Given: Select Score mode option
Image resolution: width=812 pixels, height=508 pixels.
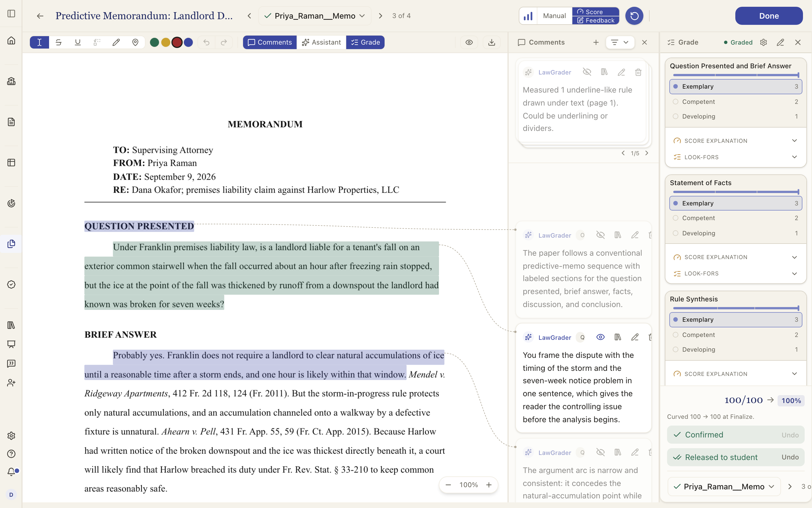Looking at the screenshot, I should pyautogui.click(x=595, y=12).
